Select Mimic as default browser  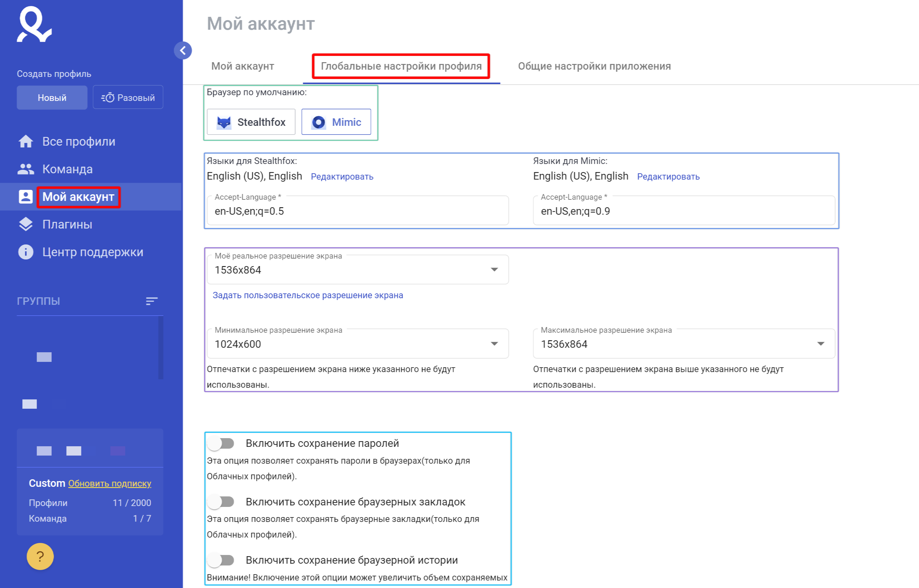(336, 122)
